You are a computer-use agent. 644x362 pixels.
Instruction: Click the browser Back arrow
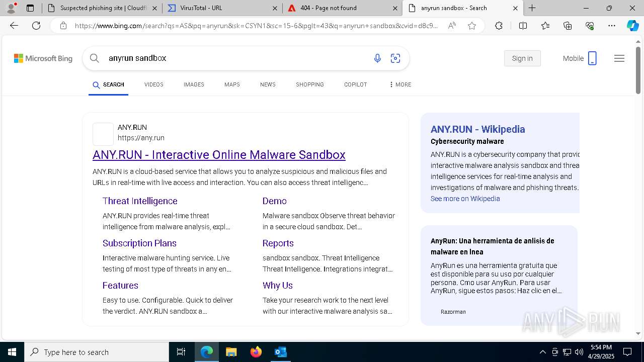click(14, 26)
